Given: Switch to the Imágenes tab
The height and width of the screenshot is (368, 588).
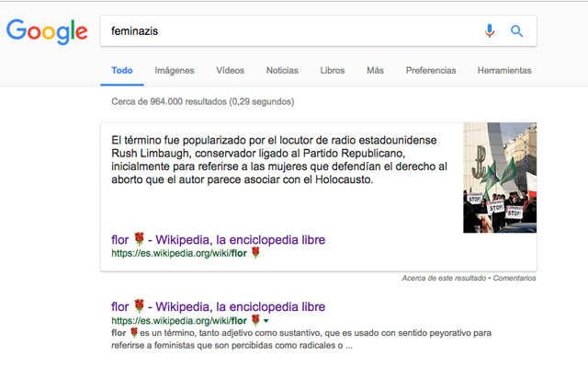Looking at the screenshot, I should pyautogui.click(x=175, y=70).
